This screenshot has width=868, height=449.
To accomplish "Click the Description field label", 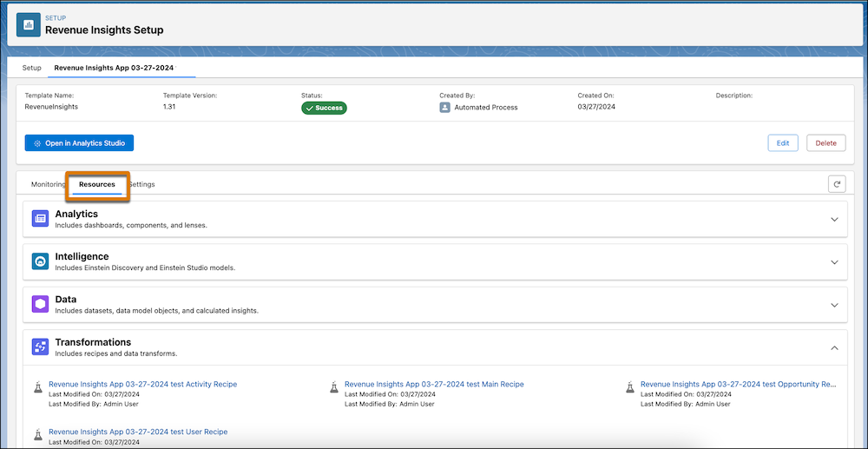I will click(734, 96).
